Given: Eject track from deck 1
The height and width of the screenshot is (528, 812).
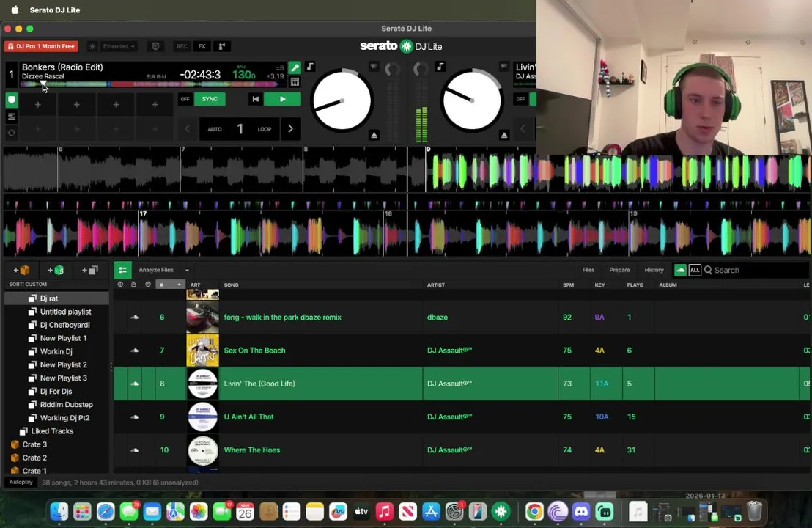Looking at the screenshot, I should (x=374, y=135).
